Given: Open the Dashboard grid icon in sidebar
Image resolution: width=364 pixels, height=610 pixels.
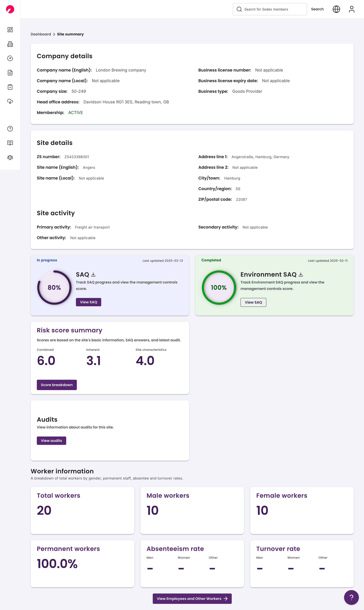Looking at the screenshot, I should [x=10, y=30].
